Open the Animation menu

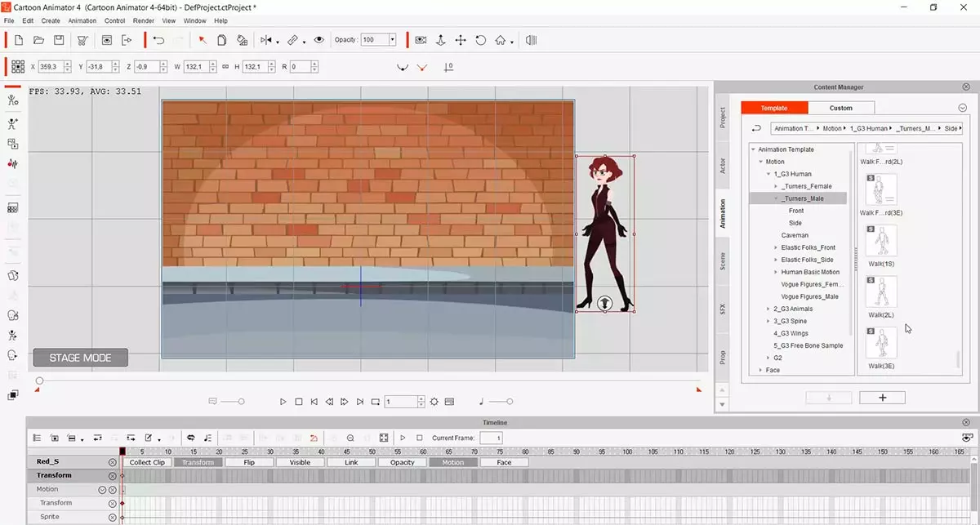82,20
